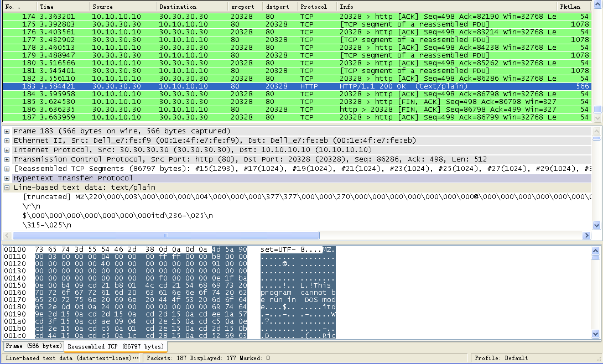Expand the Internet Protocol section
The height and width of the screenshot is (364, 603).
[7, 150]
